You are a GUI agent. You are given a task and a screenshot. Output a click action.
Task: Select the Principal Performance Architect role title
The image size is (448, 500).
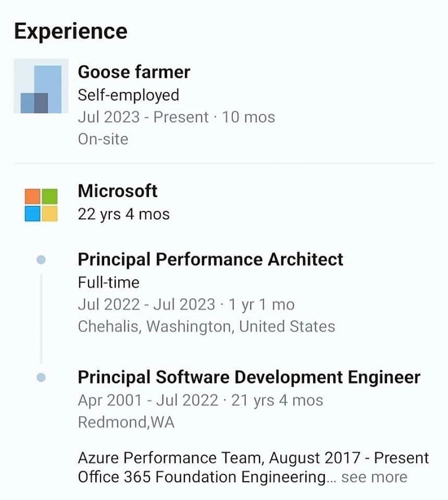tap(210, 259)
